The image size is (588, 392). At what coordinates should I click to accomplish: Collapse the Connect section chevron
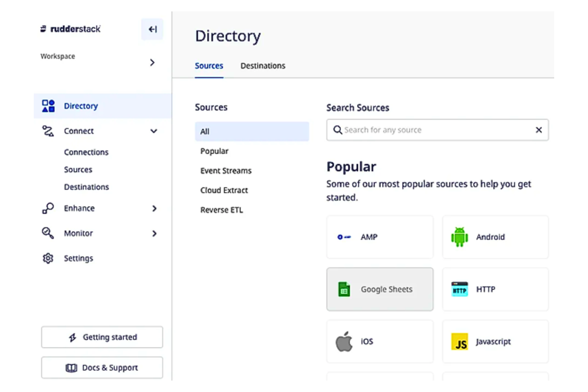click(x=154, y=131)
